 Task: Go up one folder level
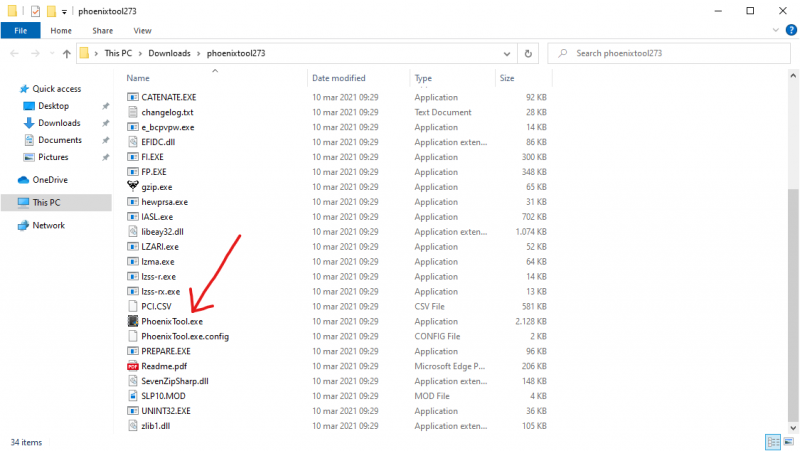[66, 53]
